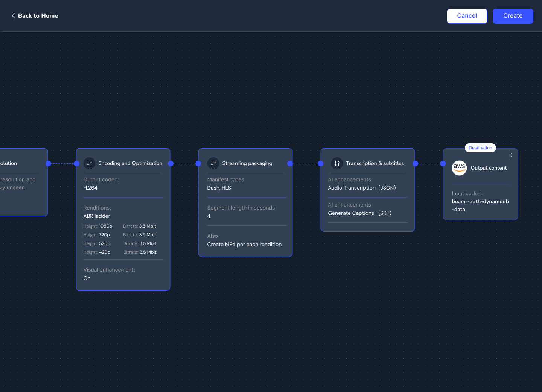Screen dimensions: 542x392
Task: Click input connector dot of Streaming packaging
Action: pyautogui.click(x=198, y=163)
